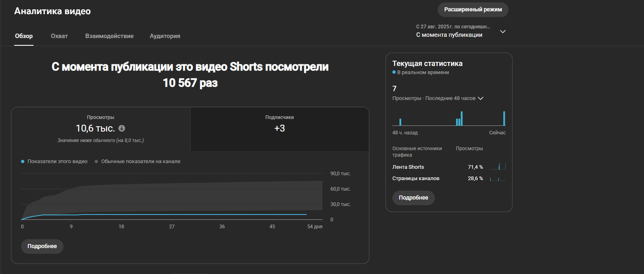Click the leftmost bar in the 48-hour chart
The width and height of the screenshot is (644, 274).
400,122
